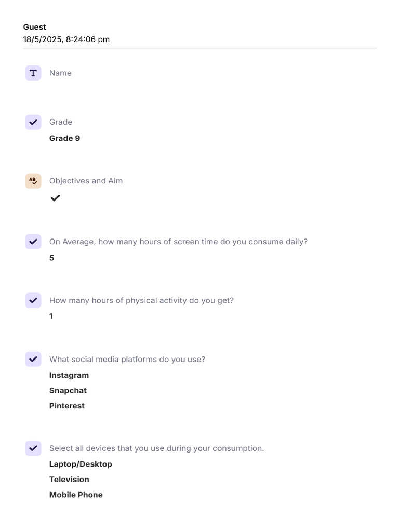Click the checkmark icon beside social media question
The width and height of the screenshot is (399, 532).
33,359
